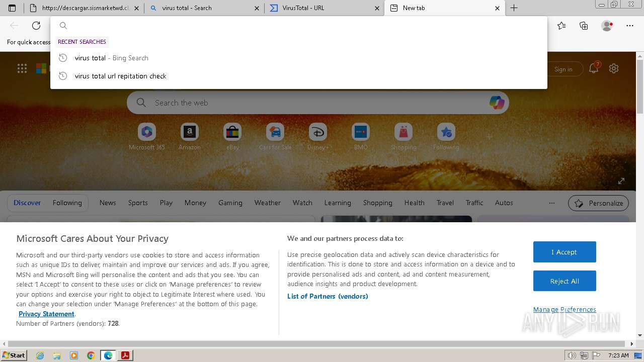Open Adobe Acrobat from taskbar
The height and width of the screenshot is (362, 644).
click(125, 355)
